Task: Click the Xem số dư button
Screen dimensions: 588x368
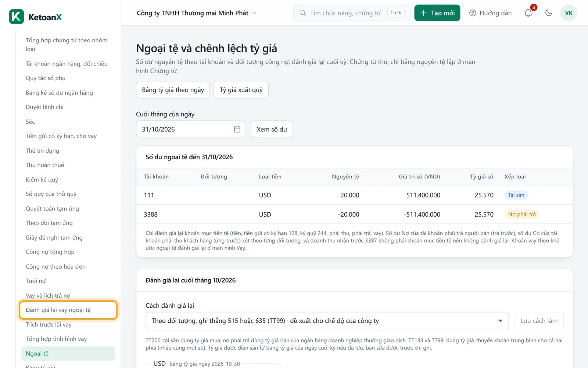Action: pyautogui.click(x=272, y=129)
